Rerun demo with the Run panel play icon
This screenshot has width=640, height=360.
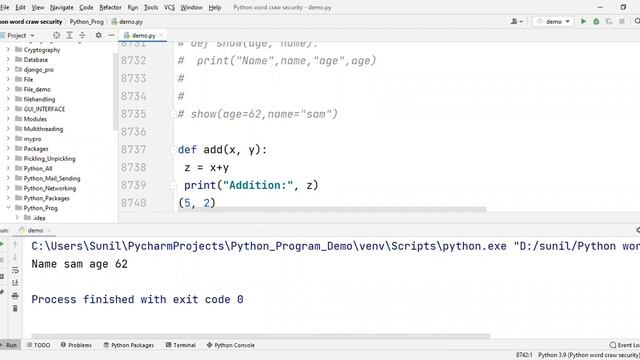(2, 244)
